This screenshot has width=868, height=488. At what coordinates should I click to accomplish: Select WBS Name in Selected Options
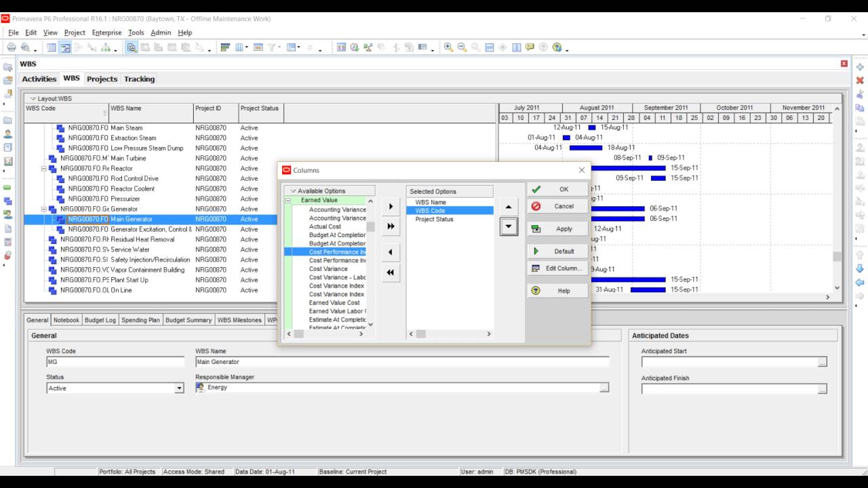(431, 203)
